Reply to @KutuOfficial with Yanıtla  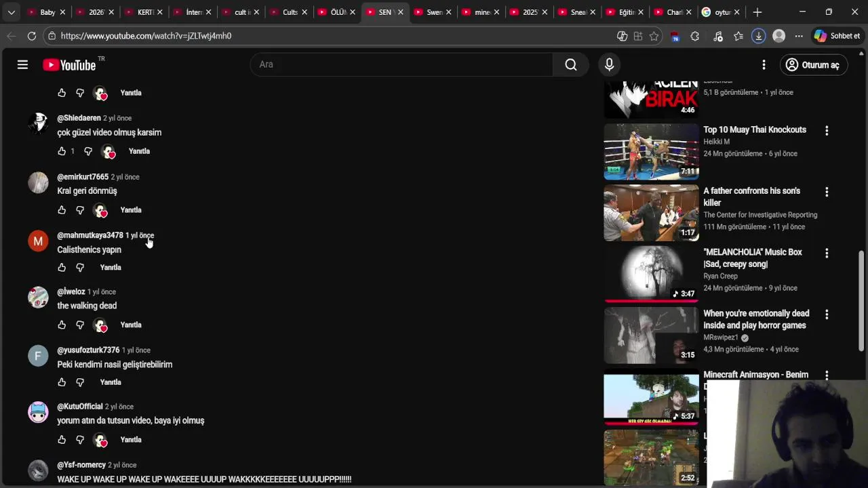[131, 440]
